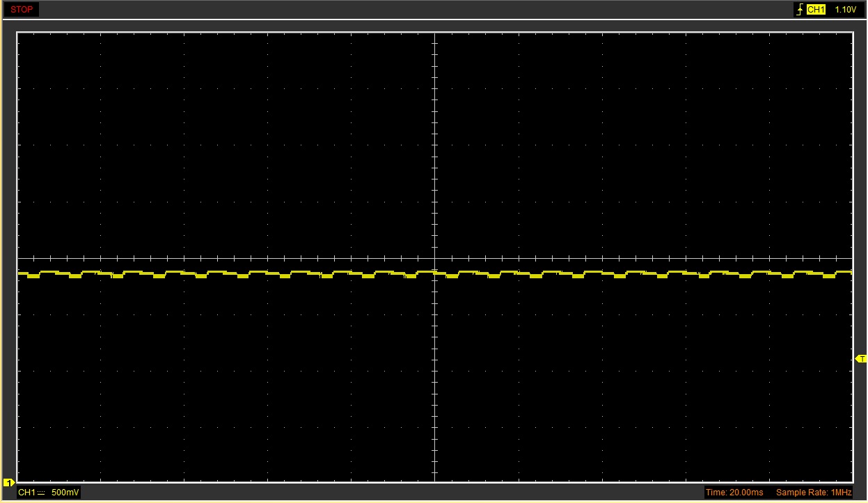Click the 1.10V trigger level value
Screen dimensions: 868x503
click(x=844, y=10)
